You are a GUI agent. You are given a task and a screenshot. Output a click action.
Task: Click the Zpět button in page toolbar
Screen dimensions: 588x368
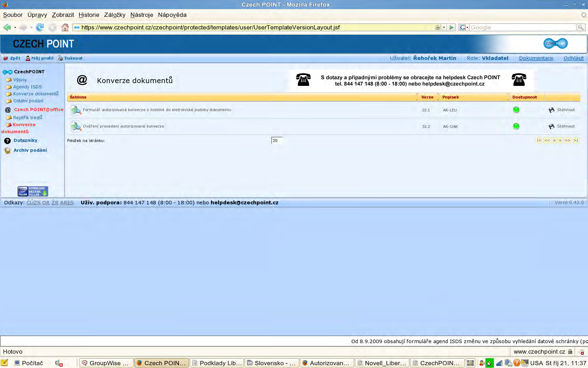tap(12, 58)
